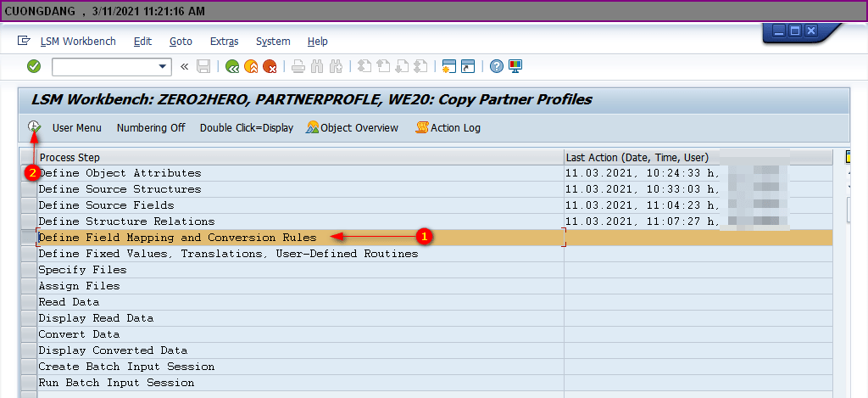
Task: Open the command field dropdown arrow
Action: coord(164,66)
